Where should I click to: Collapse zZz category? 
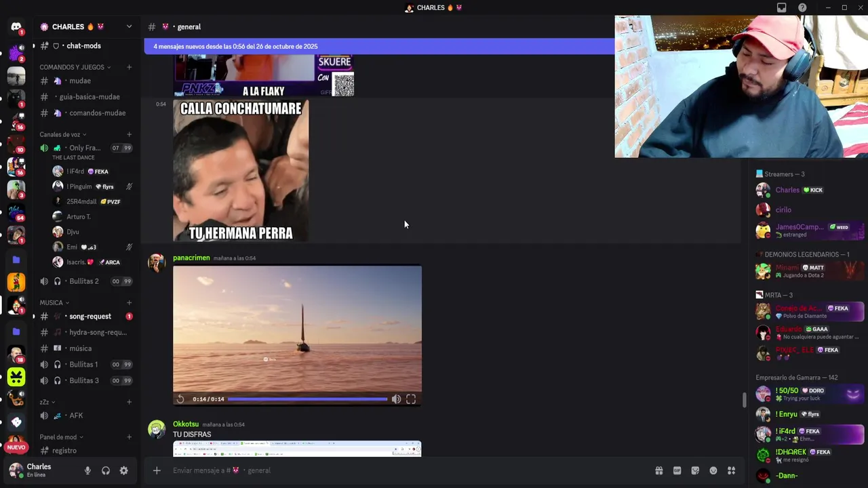coord(47,402)
